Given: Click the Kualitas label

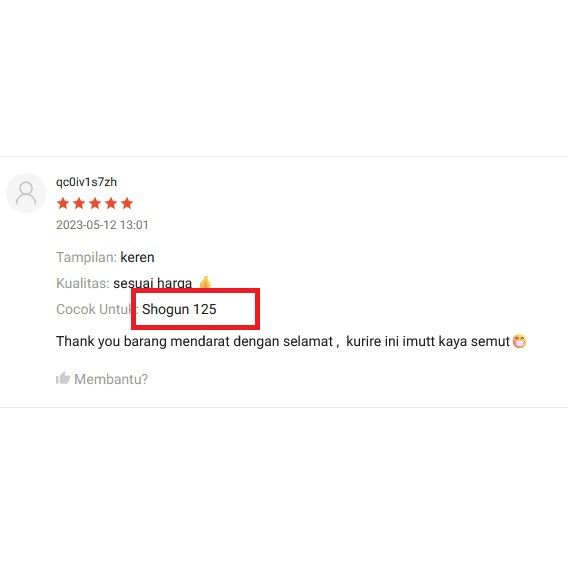Looking at the screenshot, I should (x=83, y=283).
